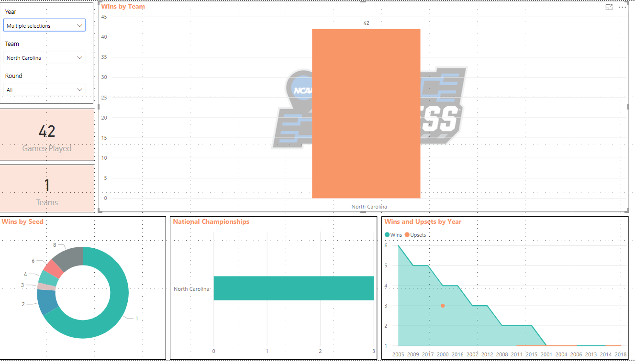Click the Wins legend marker
The width and height of the screenshot is (635, 364).
(x=388, y=235)
